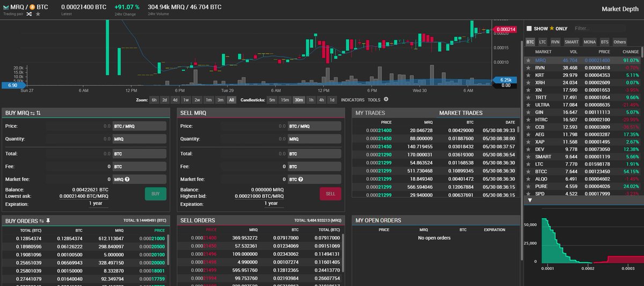Select 5m candlesticks
This screenshot has width=644, height=286.
[272, 99]
